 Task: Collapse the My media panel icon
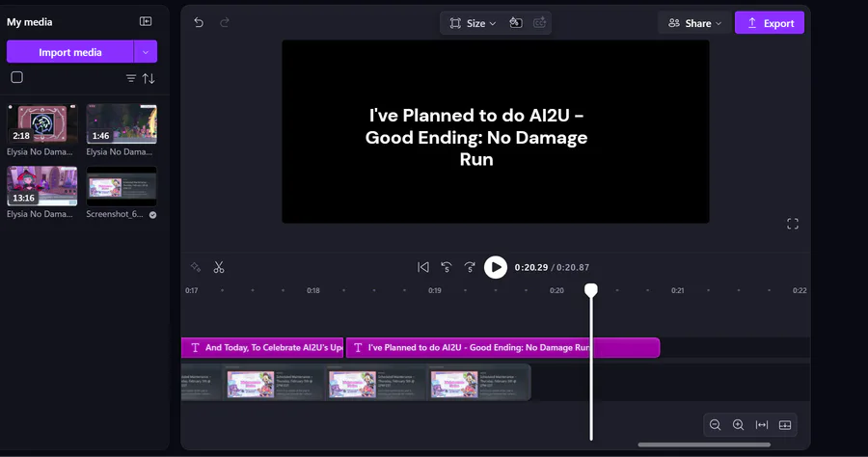[x=146, y=21]
